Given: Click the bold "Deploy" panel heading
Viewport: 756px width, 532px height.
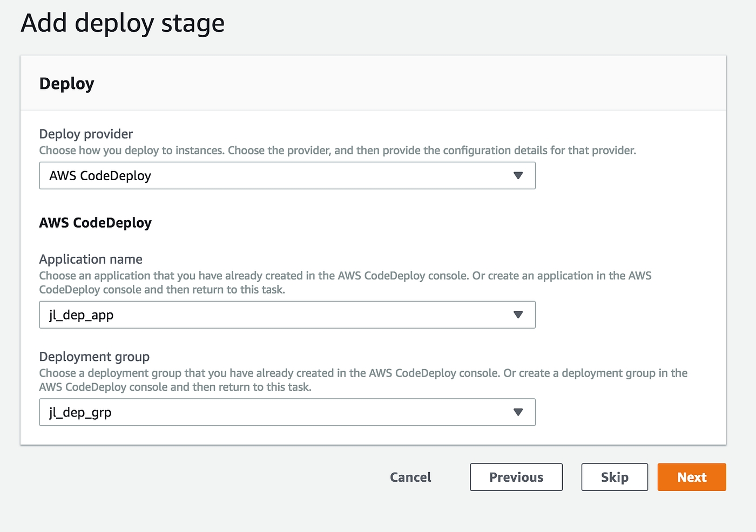Looking at the screenshot, I should [67, 84].
